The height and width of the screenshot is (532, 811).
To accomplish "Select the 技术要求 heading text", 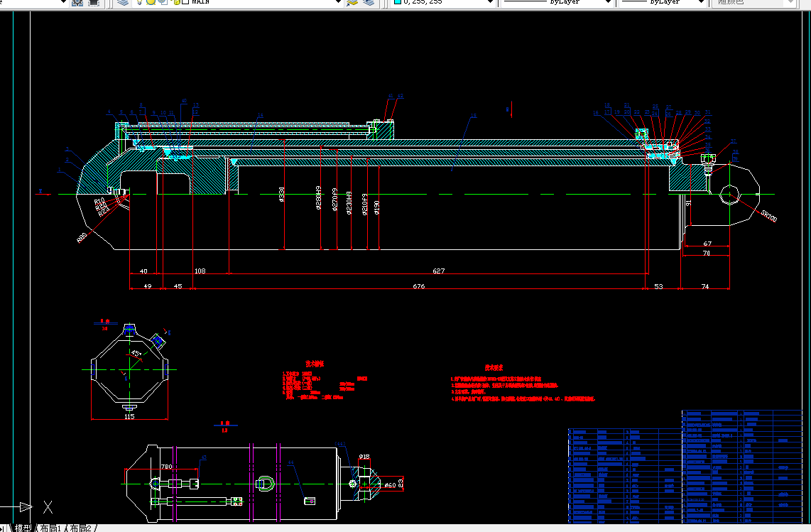I will [x=494, y=367].
